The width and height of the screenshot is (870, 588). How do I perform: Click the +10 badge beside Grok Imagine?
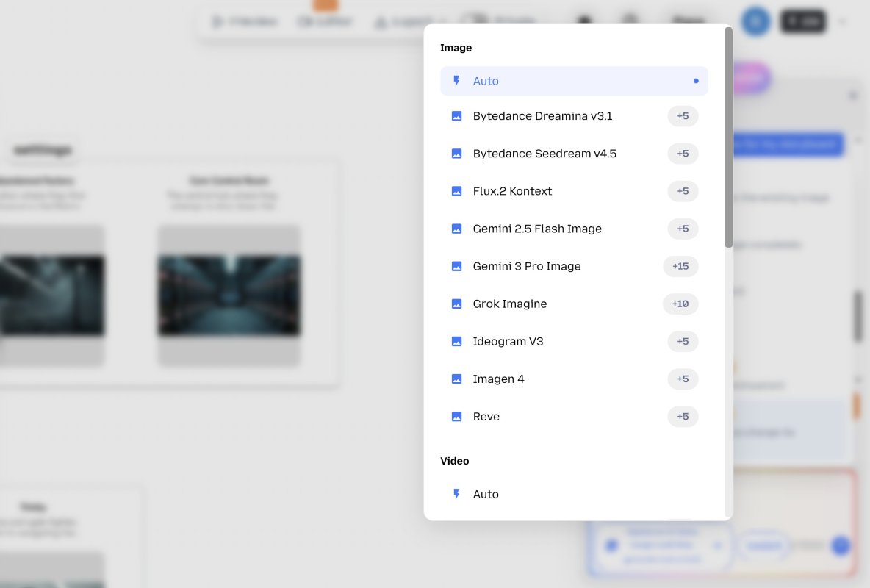pyautogui.click(x=680, y=304)
